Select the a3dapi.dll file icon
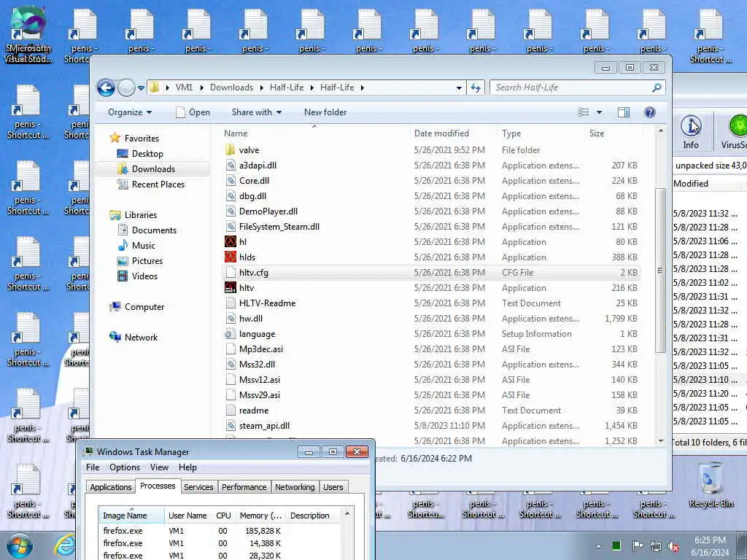Viewport: 747px width, 560px height. tap(231, 166)
